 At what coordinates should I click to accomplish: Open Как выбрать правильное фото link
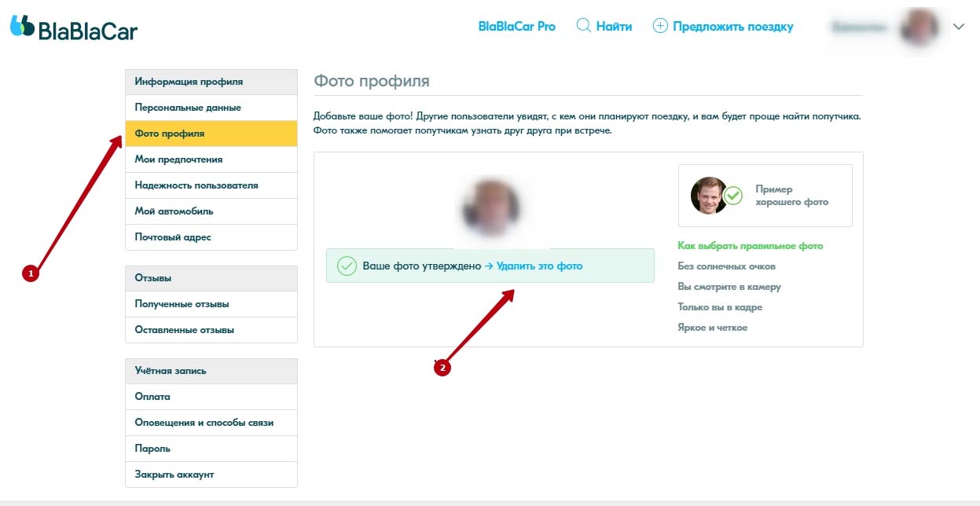[x=751, y=246]
